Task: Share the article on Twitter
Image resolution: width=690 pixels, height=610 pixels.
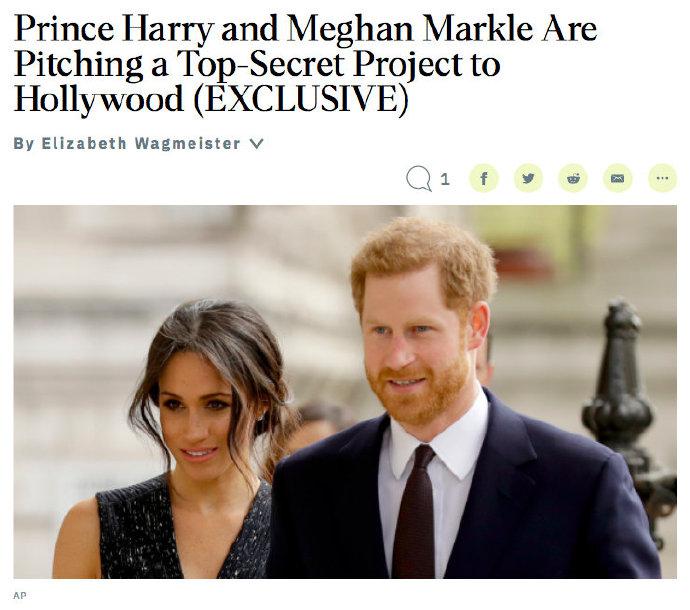Action: (529, 178)
